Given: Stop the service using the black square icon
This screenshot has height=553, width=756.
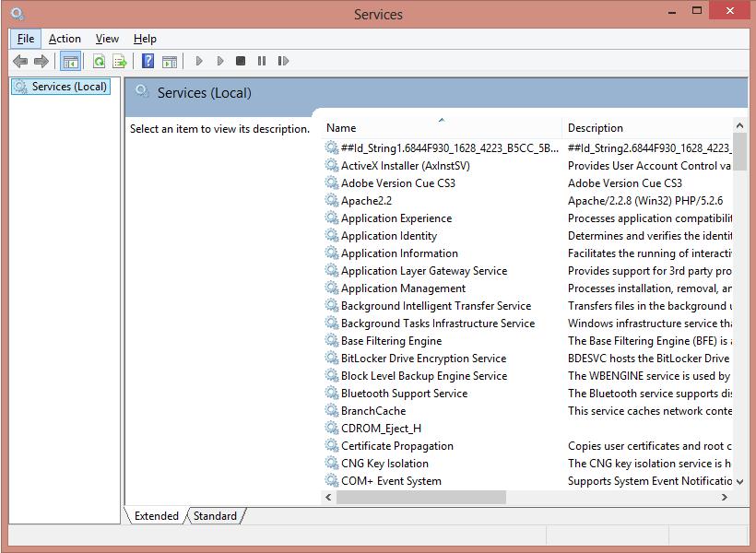Looking at the screenshot, I should pyautogui.click(x=241, y=61).
